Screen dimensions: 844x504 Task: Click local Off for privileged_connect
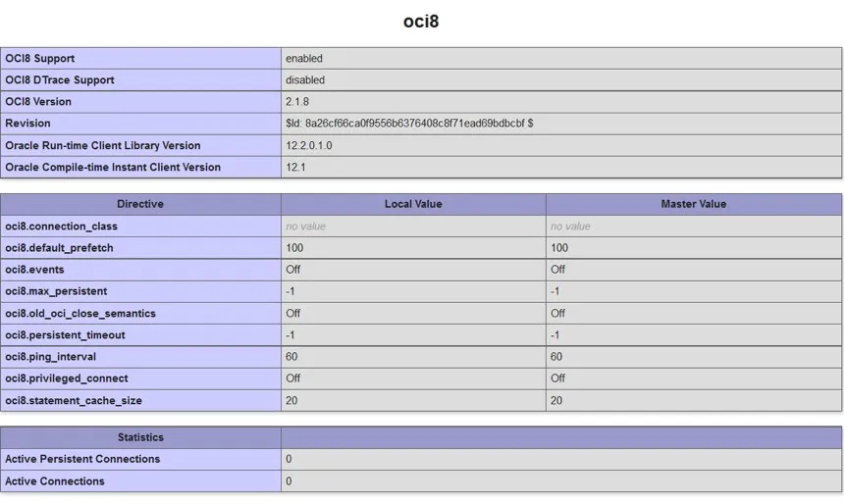tap(293, 378)
